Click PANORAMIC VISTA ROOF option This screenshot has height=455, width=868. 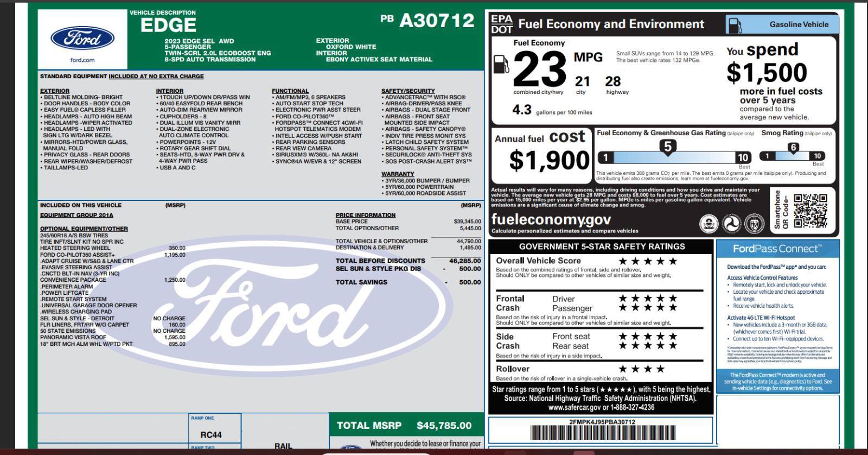pos(73,337)
